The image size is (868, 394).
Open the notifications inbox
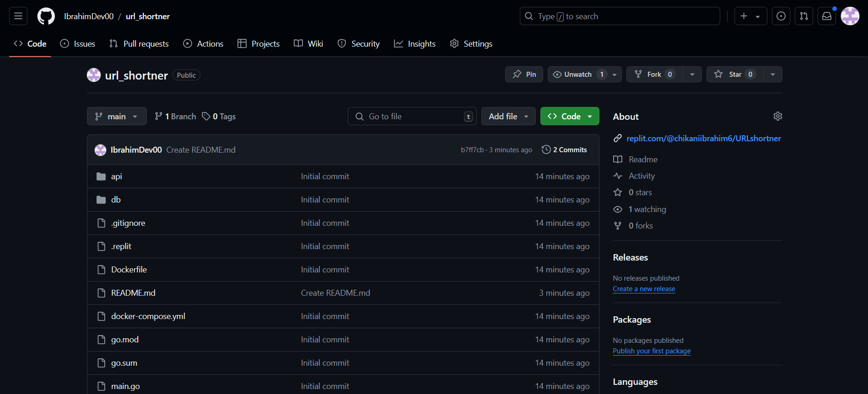pyautogui.click(x=827, y=16)
